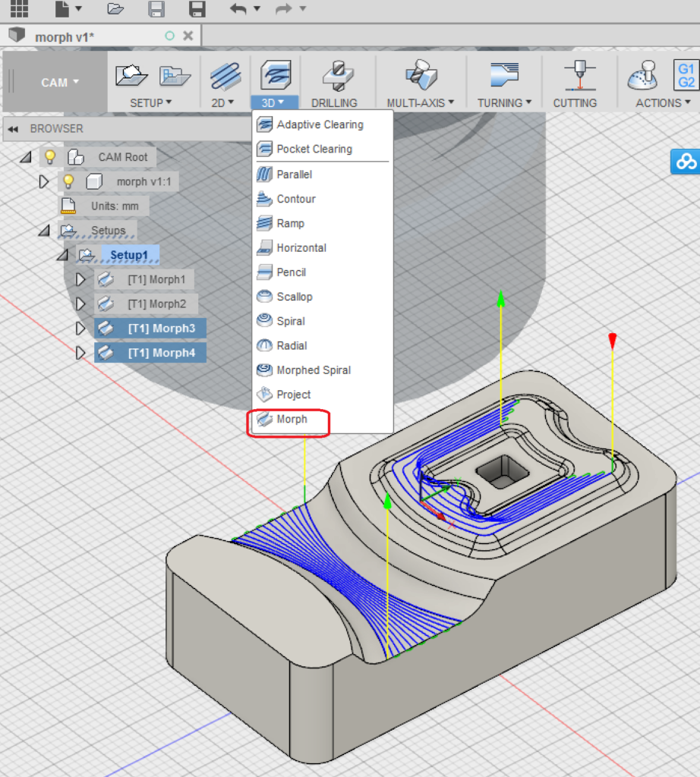Collapse the Setup1 tree node
Viewport: 700px width, 777px height.
tap(62, 255)
